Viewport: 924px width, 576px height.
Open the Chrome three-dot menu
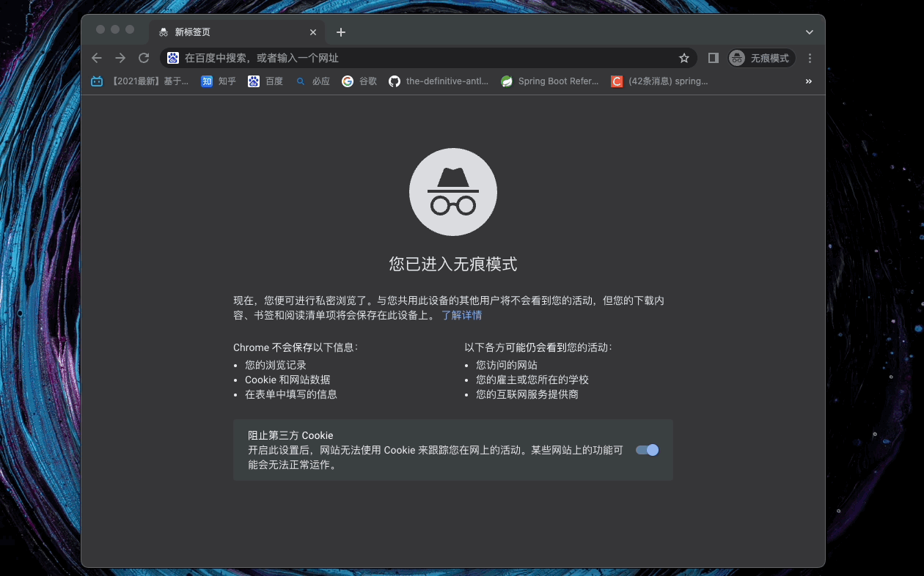tap(810, 58)
